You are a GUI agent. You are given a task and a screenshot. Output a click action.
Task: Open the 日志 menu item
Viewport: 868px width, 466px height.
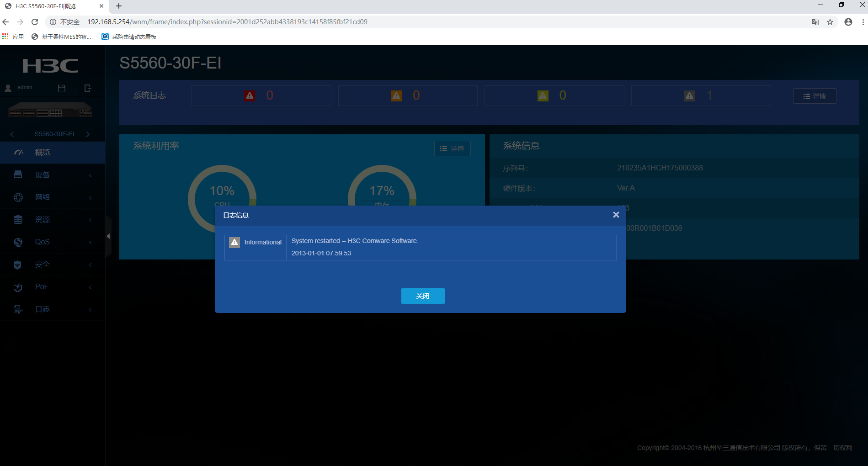tap(53, 309)
